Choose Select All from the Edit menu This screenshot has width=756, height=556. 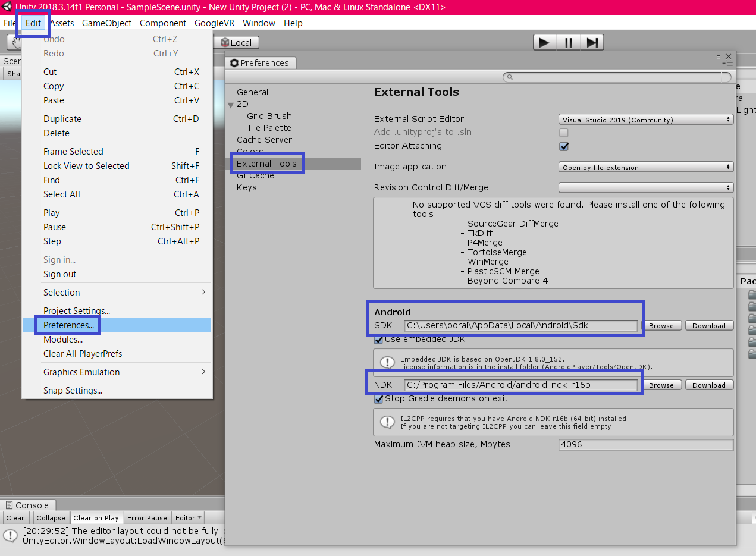click(x=117, y=194)
